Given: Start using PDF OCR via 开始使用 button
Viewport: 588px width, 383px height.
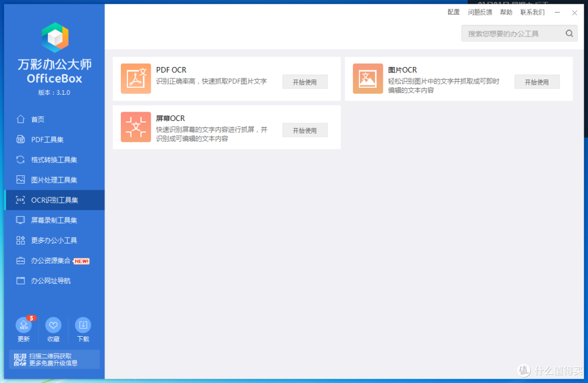Looking at the screenshot, I should pyautogui.click(x=304, y=81).
